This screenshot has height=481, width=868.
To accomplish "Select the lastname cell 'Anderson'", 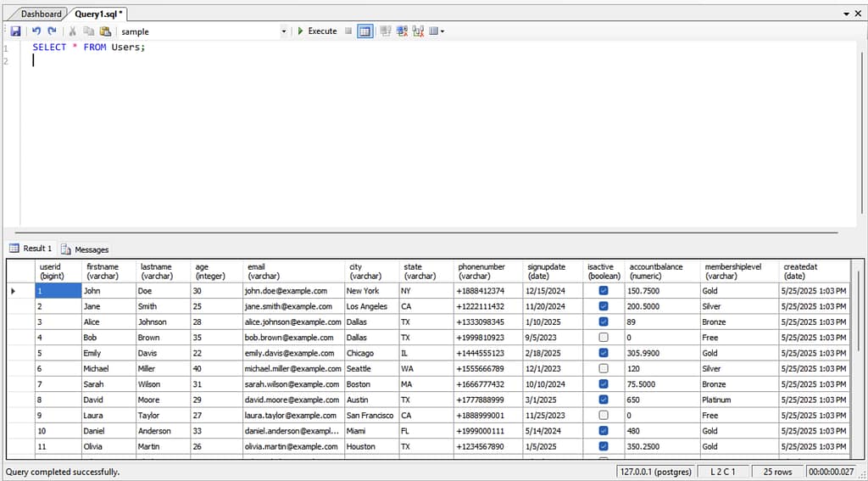I will (x=163, y=431).
